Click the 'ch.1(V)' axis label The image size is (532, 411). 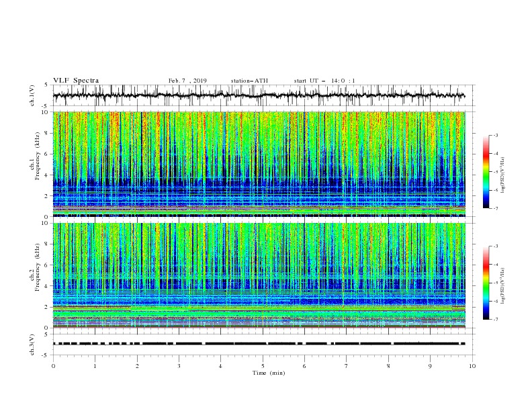coord(32,95)
